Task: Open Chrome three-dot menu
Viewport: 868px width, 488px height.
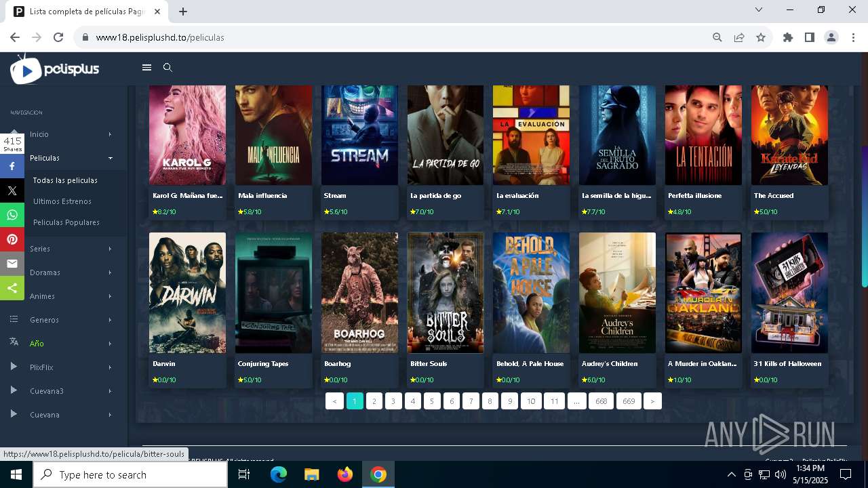Action: [x=852, y=37]
